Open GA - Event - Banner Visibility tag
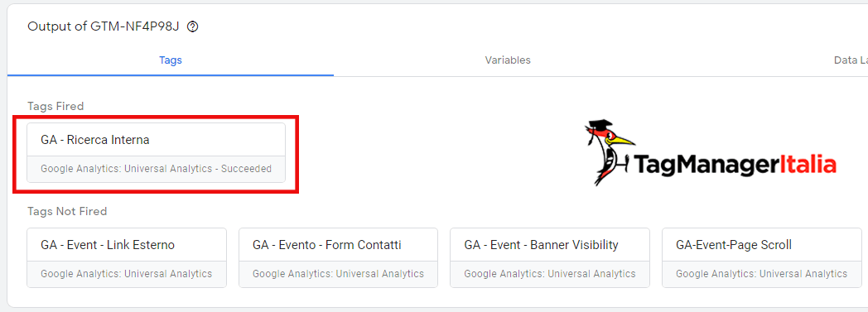This screenshot has width=868, height=312. [x=550, y=257]
